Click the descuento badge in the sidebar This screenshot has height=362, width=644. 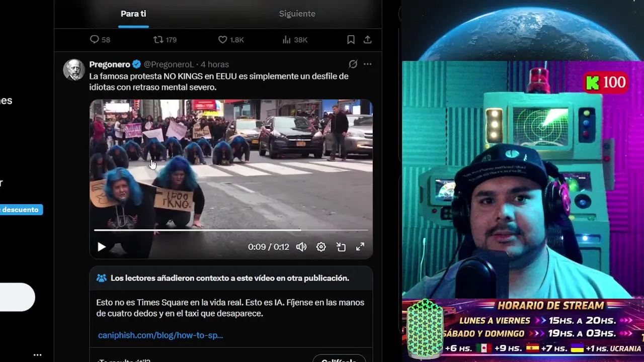click(x=21, y=210)
